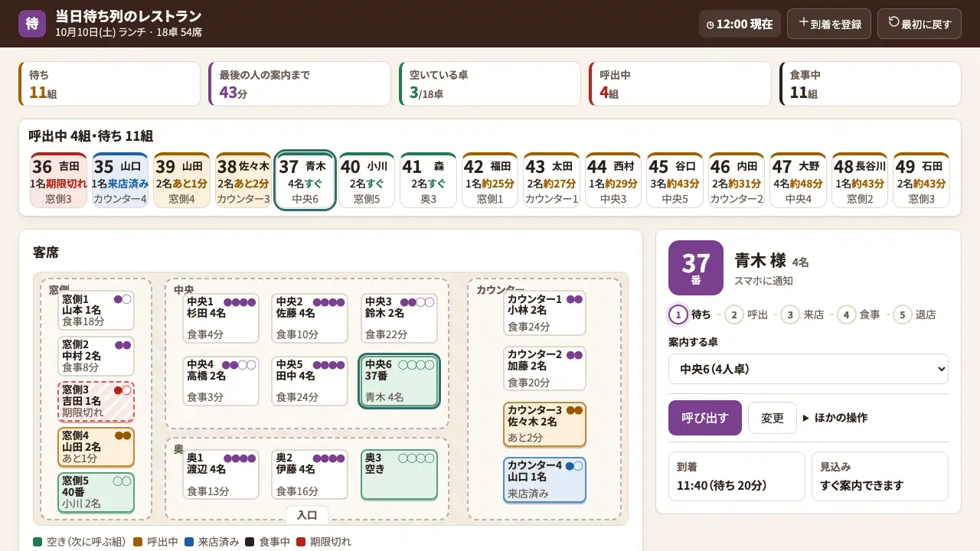Choose queue card 45 谷口
The image size is (980, 551).
(x=675, y=180)
